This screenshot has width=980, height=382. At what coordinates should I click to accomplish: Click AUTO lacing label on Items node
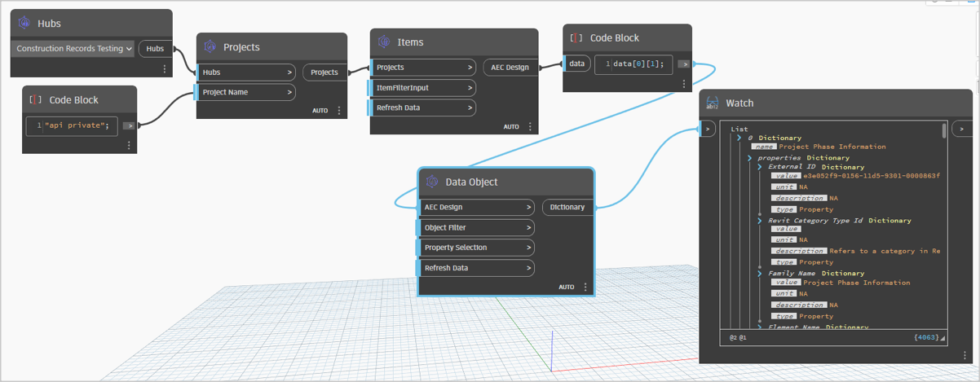coord(511,127)
